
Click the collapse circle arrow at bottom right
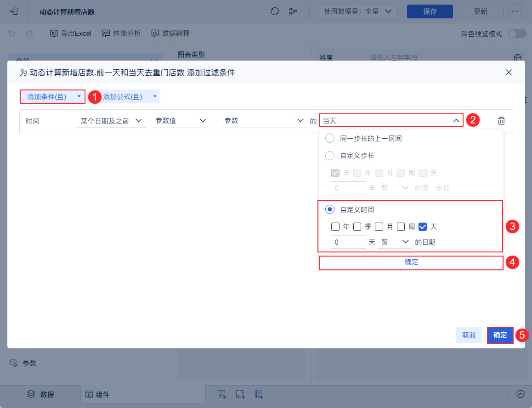(x=520, y=394)
